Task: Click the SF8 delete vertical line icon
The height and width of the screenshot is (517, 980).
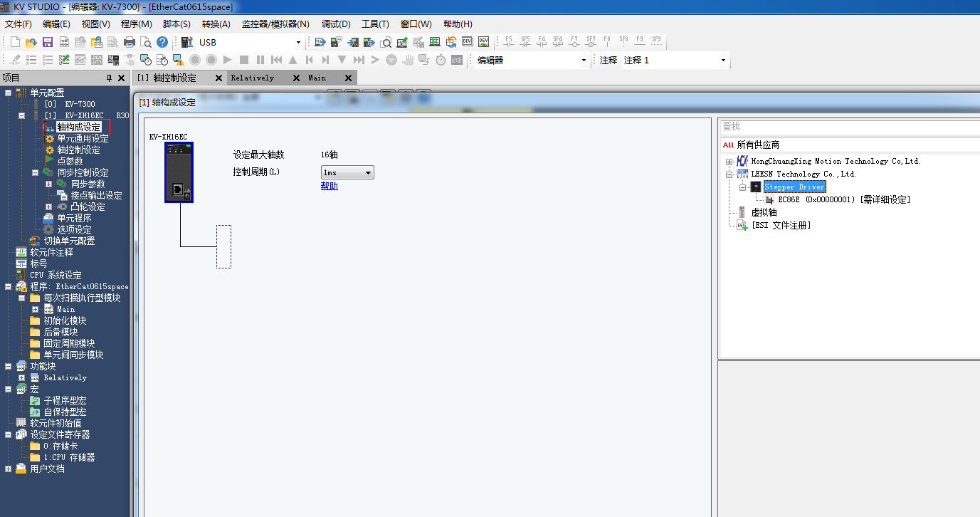Action: 623,41
